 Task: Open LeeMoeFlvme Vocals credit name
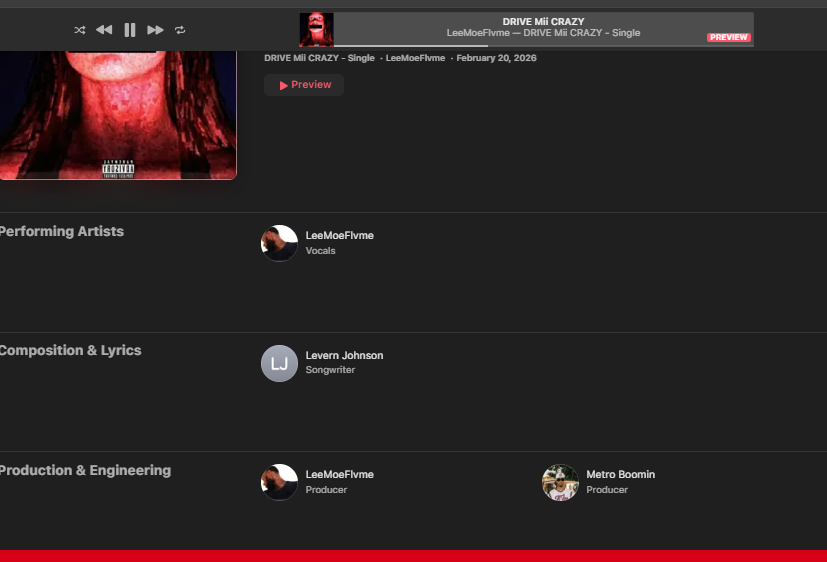pyautogui.click(x=340, y=236)
